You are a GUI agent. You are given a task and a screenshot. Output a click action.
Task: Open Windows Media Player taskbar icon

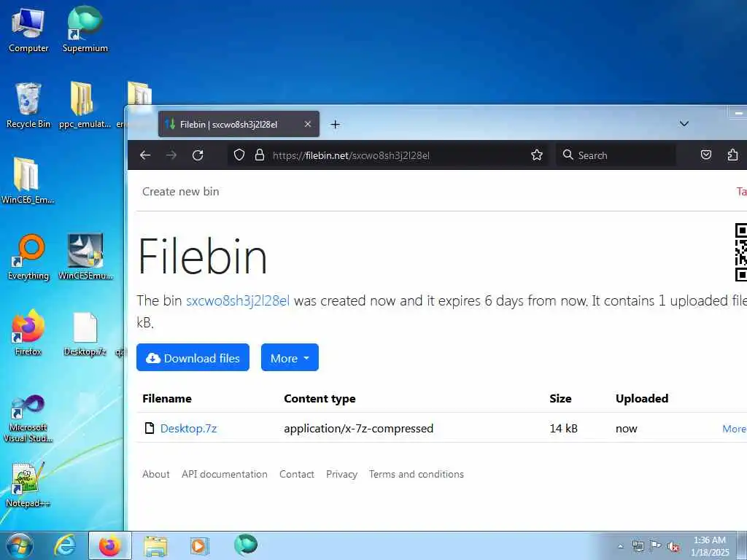[x=200, y=545]
